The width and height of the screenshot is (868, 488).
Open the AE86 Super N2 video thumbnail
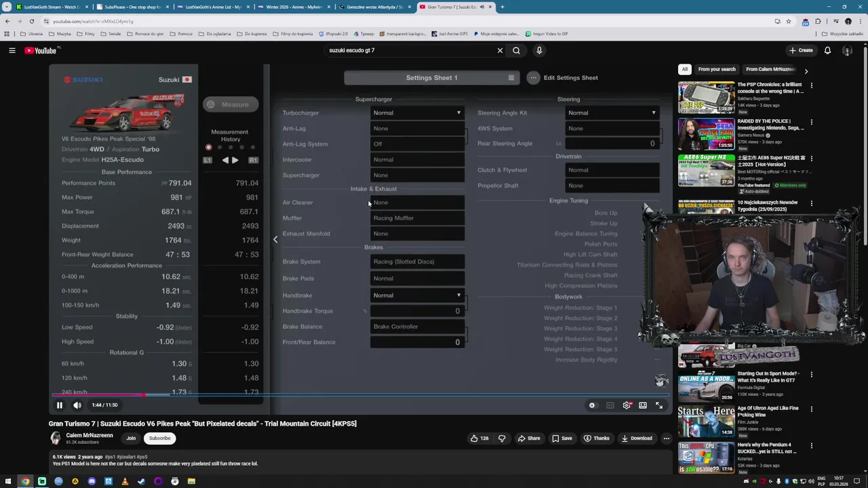(706, 171)
